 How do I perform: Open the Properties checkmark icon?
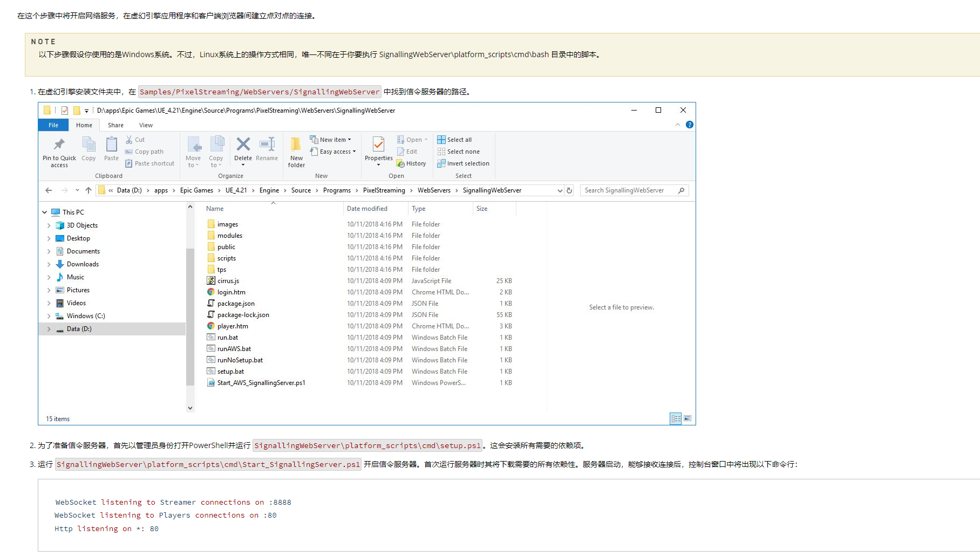coord(379,144)
